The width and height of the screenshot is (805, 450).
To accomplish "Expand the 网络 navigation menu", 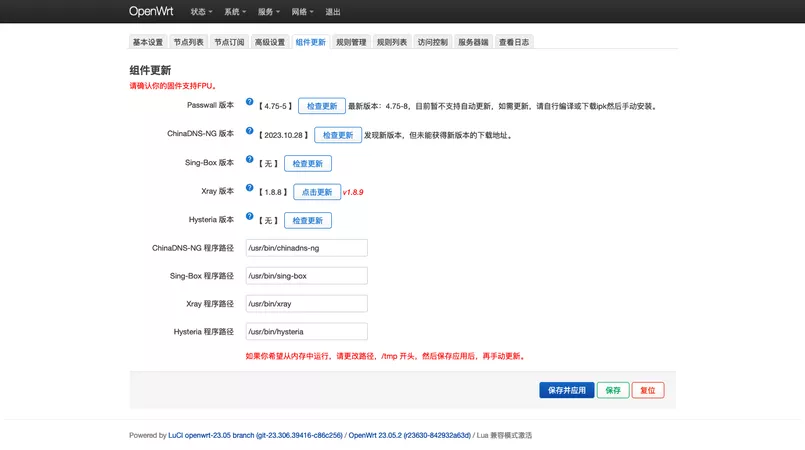I will 302,12.
